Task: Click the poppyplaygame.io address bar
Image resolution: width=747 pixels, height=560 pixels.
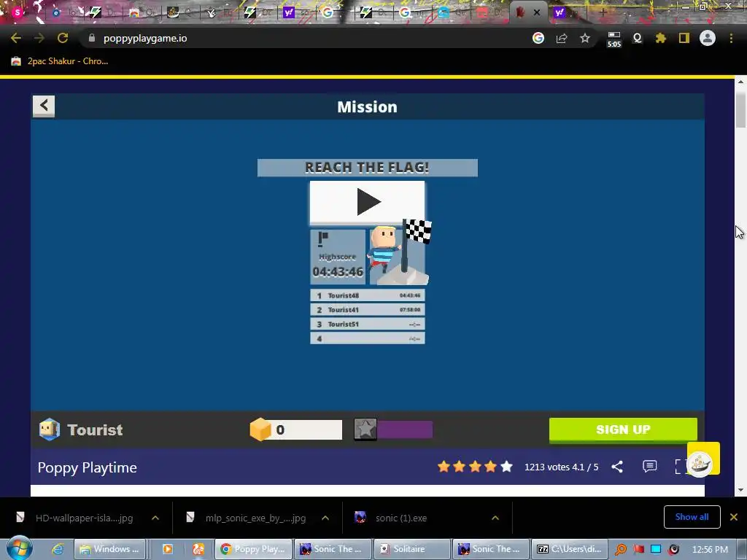Action: click(x=305, y=38)
